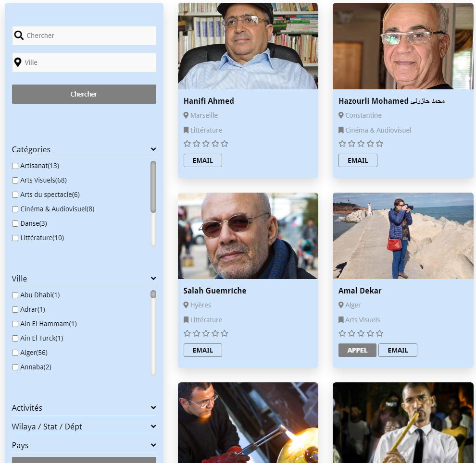
Task: Tick the Littérature(10) checkbox
Action: 15,238
